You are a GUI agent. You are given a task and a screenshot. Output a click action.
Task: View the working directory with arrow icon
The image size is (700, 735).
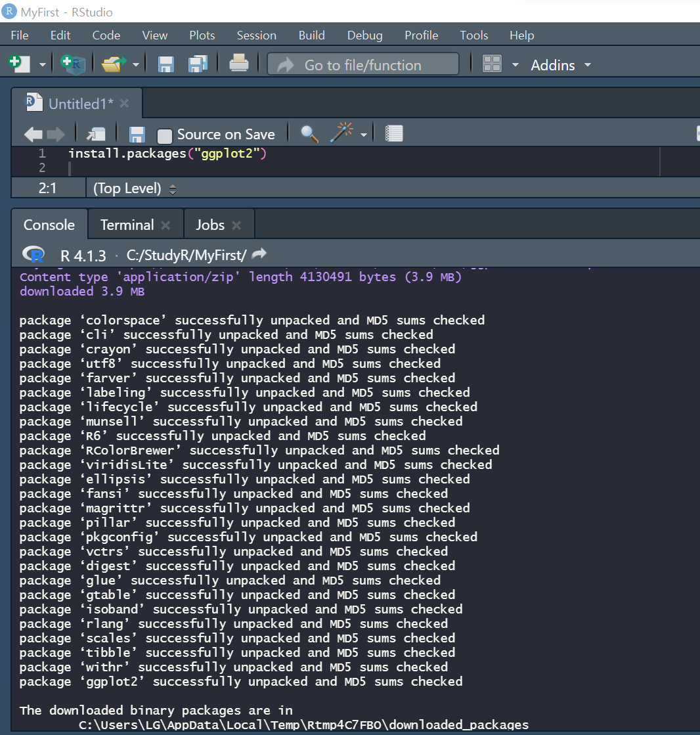point(259,254)
